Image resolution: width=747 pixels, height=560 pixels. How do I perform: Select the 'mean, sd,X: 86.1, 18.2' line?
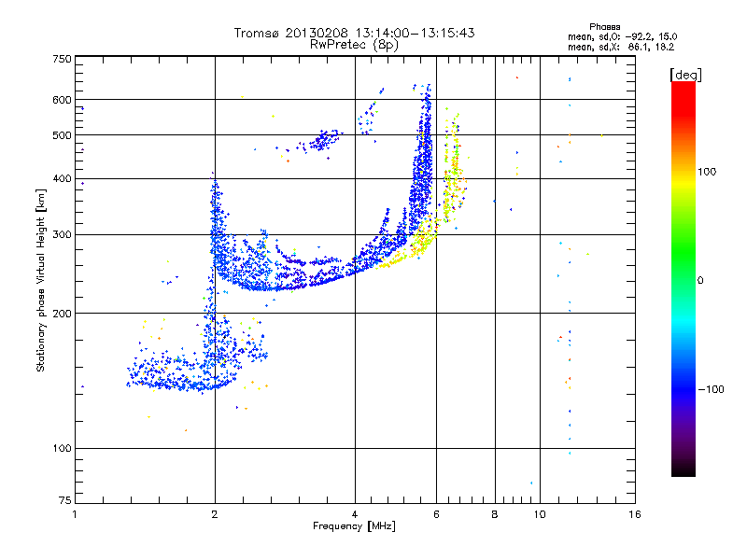click(621, 47)
